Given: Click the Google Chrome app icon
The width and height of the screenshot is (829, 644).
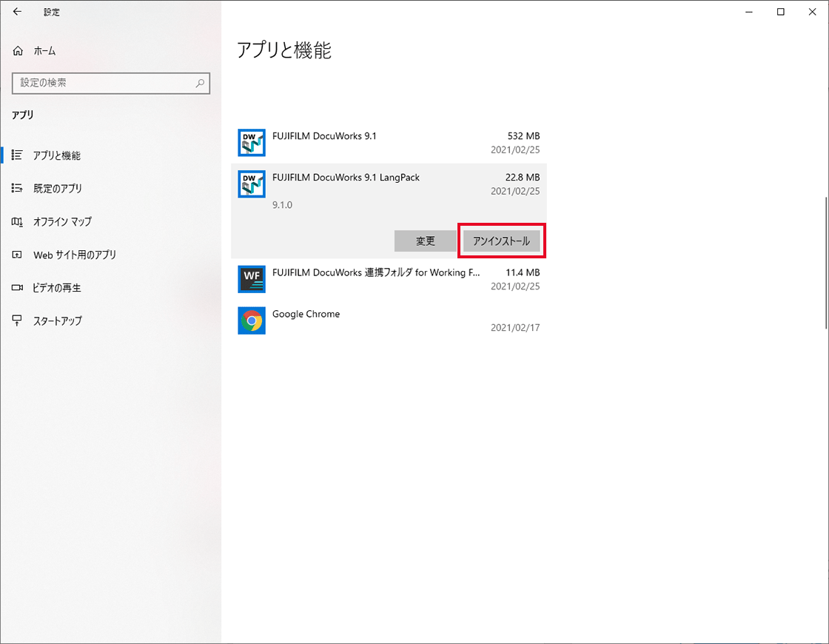Looking at the screenshot, I should click(x=252, y=321).
